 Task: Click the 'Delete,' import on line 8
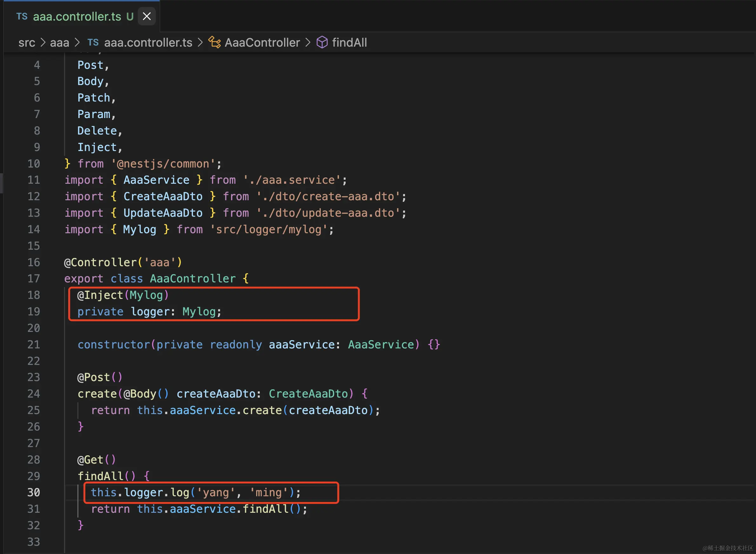[100, 131]
